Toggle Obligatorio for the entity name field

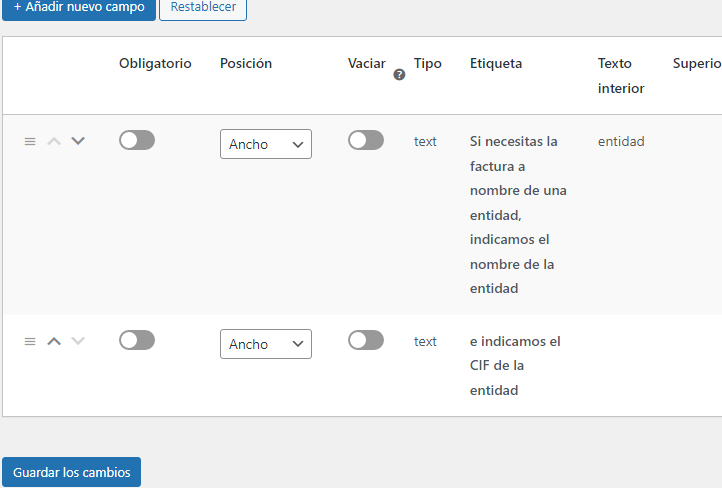137,140
